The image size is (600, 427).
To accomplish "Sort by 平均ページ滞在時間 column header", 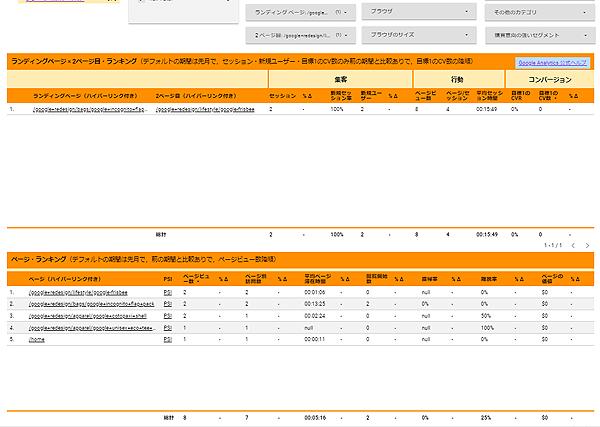I will pos(318,279).
